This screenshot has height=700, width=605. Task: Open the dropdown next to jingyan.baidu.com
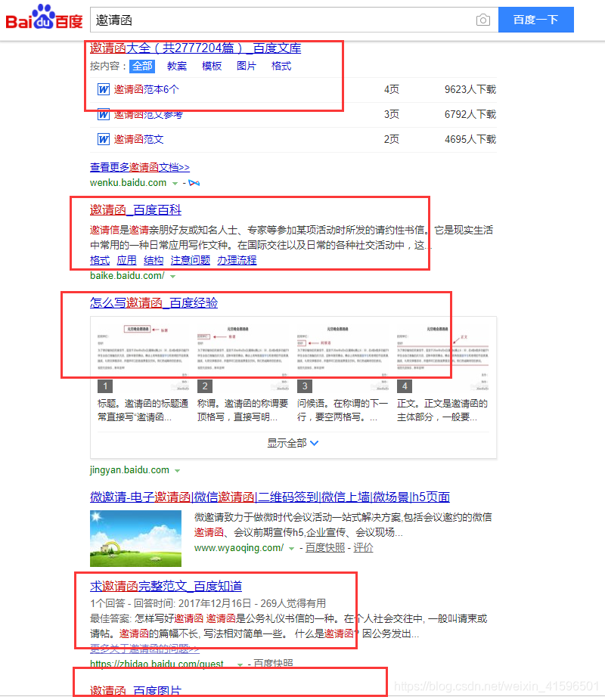(x=178, y=469)
